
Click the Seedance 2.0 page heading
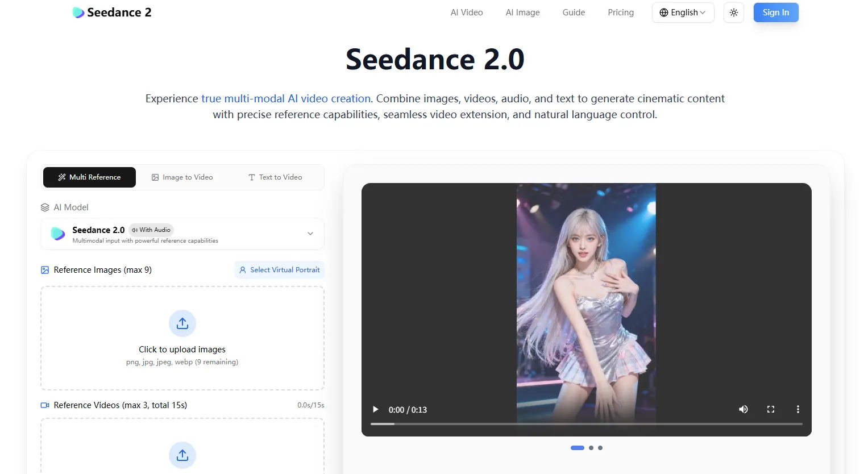coord(435,59)
